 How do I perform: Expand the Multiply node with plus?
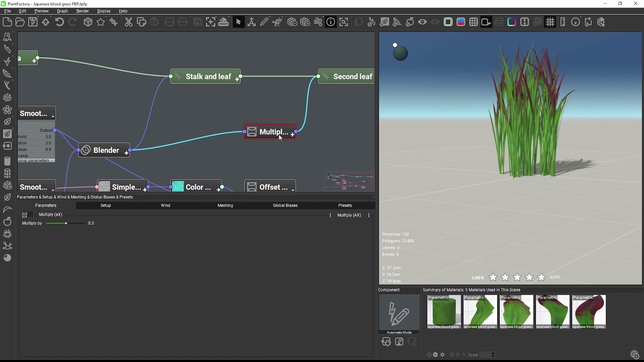coord(292,135)
